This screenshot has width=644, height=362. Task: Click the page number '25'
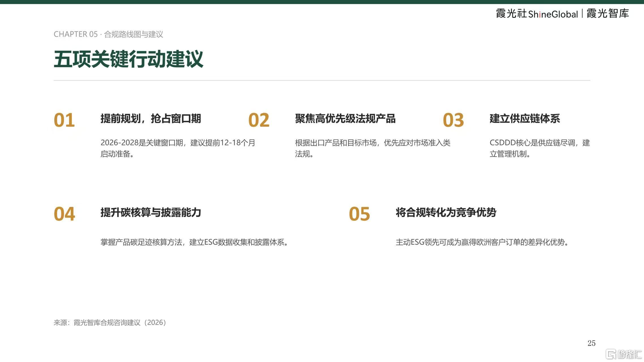(x=591, y=343)
